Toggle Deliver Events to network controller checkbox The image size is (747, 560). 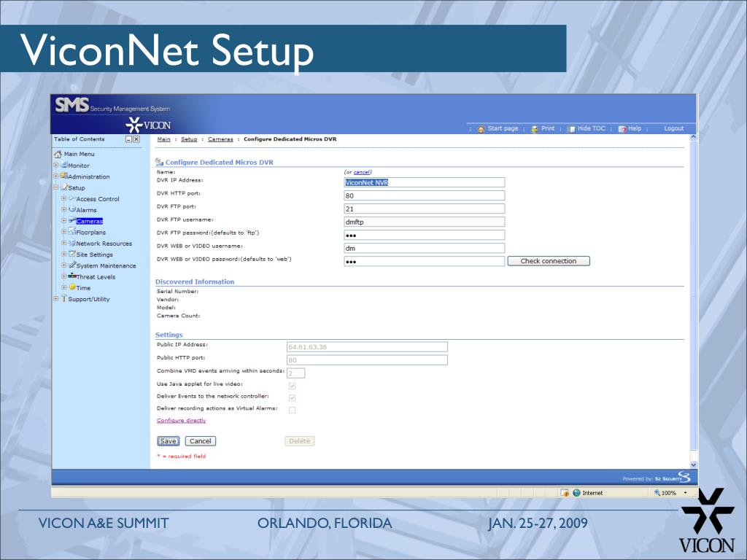click(292, 397)
